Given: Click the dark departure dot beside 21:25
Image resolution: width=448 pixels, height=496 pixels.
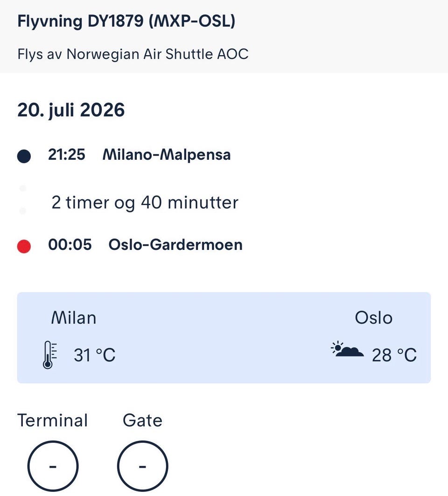Looking at the screenshot, I should coord(24,156).
